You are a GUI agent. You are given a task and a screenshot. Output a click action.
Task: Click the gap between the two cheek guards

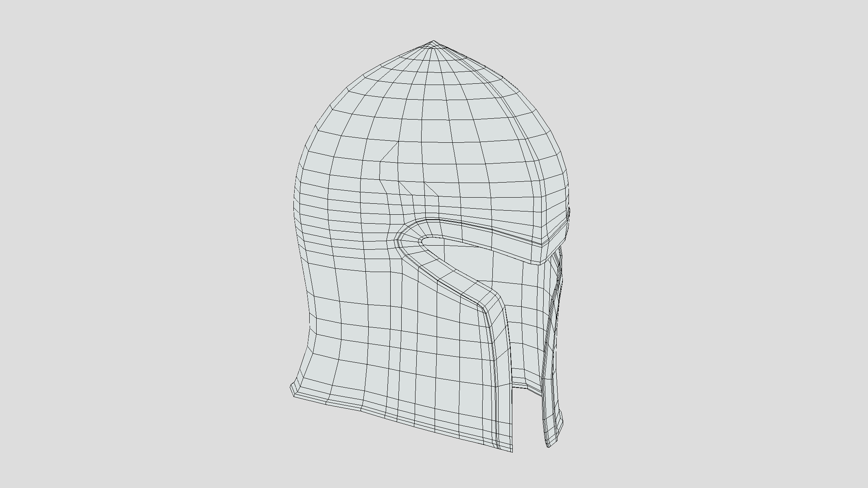tap(527, 419)
